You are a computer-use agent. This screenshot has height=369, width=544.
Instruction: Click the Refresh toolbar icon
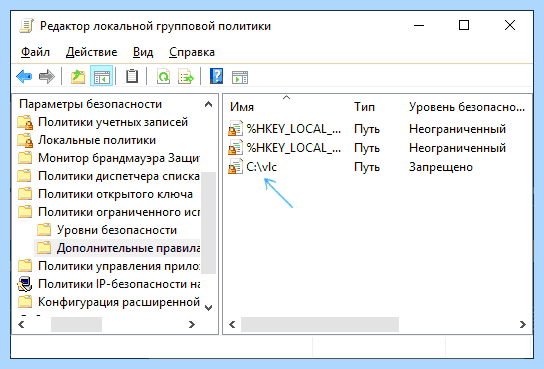pos(163,76)
